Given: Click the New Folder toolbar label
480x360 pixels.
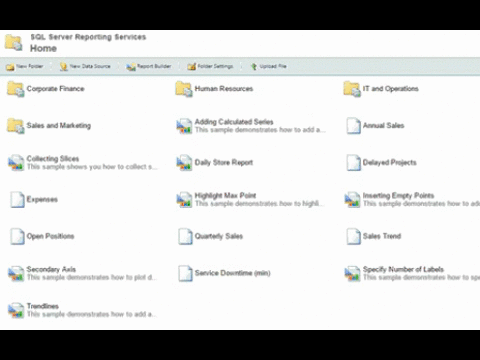Looking at the screenshot, I should 30,66.
